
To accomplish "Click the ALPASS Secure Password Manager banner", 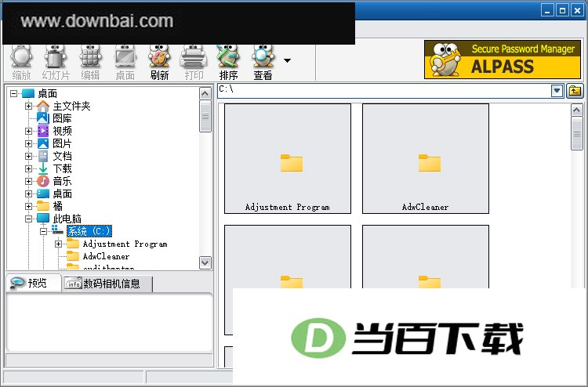I will (x=503, y=60).
